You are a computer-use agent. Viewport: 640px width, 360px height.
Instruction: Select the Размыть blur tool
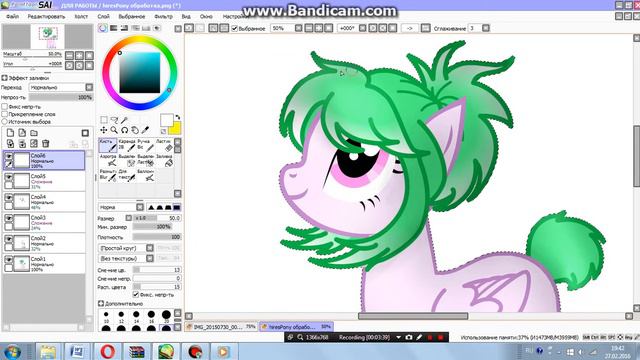tap(108, 176)
